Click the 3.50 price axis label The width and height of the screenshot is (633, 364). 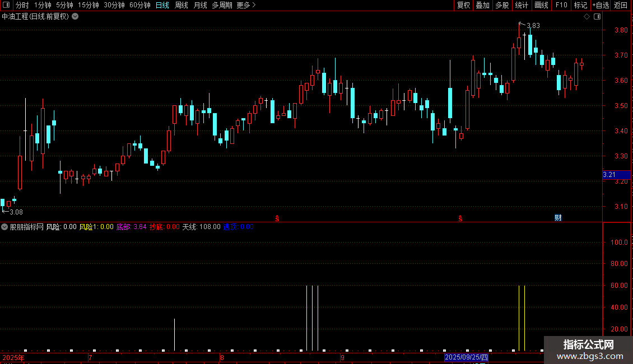point(621,106)
